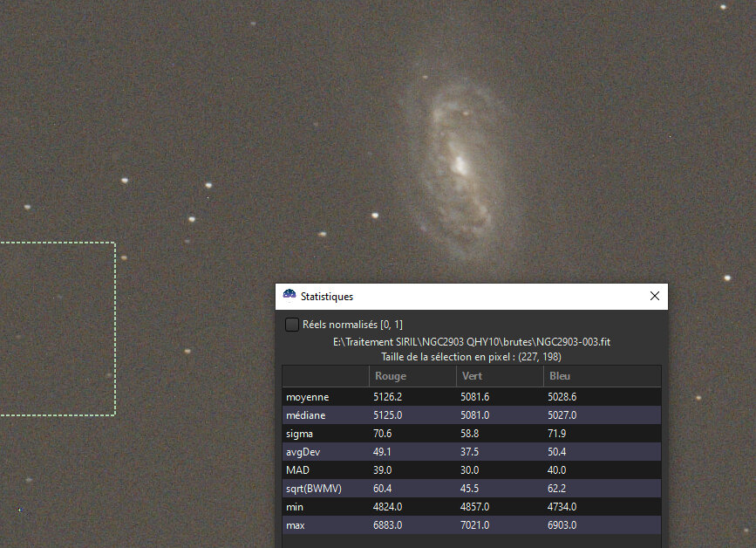Select the max statistics row

point(392,524)
